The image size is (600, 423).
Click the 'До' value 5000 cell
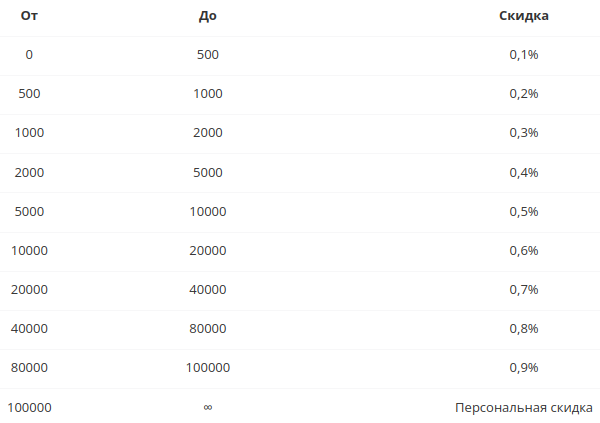(208, 173)
